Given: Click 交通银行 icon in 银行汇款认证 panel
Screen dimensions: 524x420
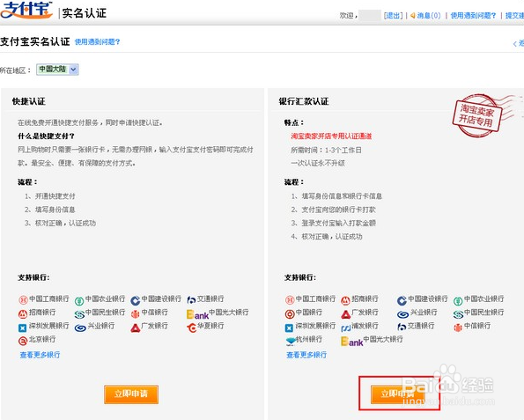Looking at the screenshot, I should click(x=402, y=328).
